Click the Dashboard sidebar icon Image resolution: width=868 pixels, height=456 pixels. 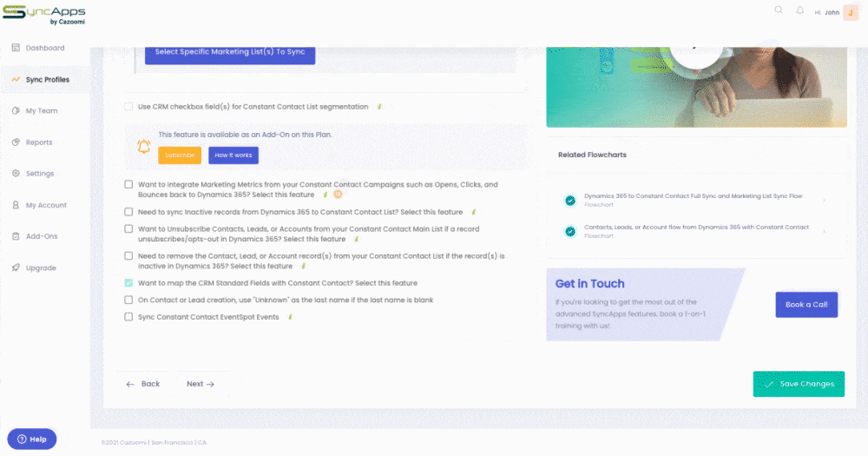[16, 48]
